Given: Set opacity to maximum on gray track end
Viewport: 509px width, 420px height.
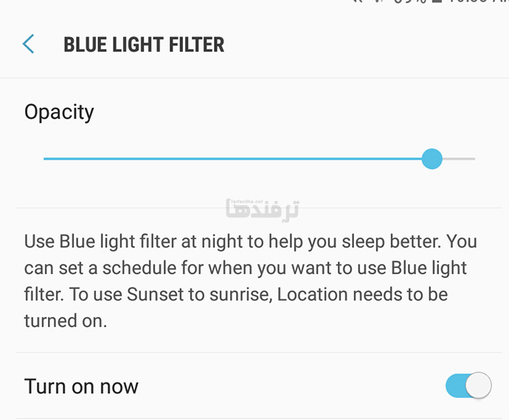Looking at the screenshot, I should [474, 159].
